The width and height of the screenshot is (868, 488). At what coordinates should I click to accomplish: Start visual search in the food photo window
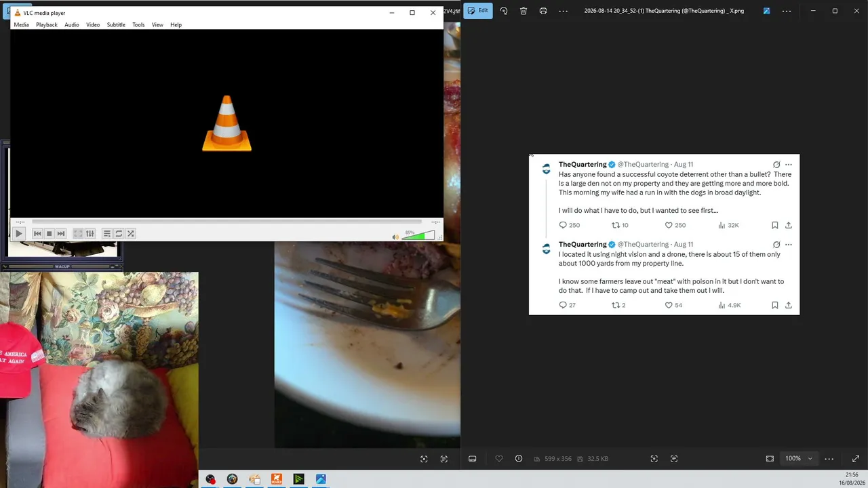(424, 459)
